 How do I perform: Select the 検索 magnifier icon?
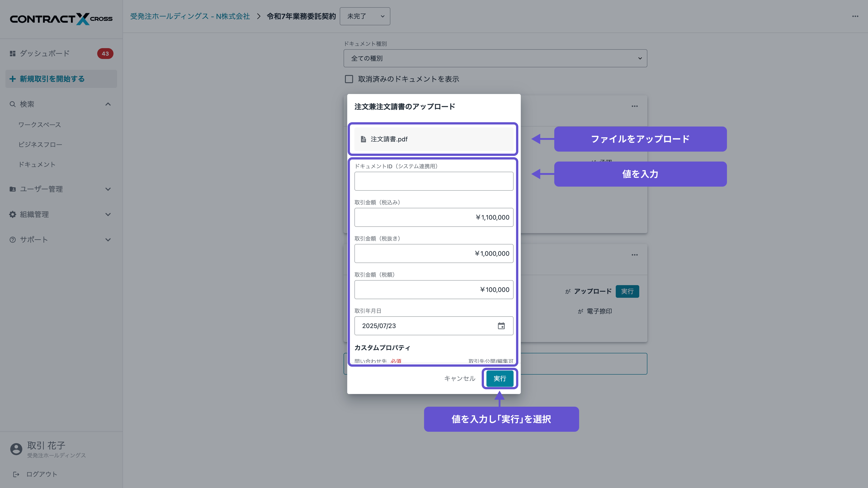[12, 104]
